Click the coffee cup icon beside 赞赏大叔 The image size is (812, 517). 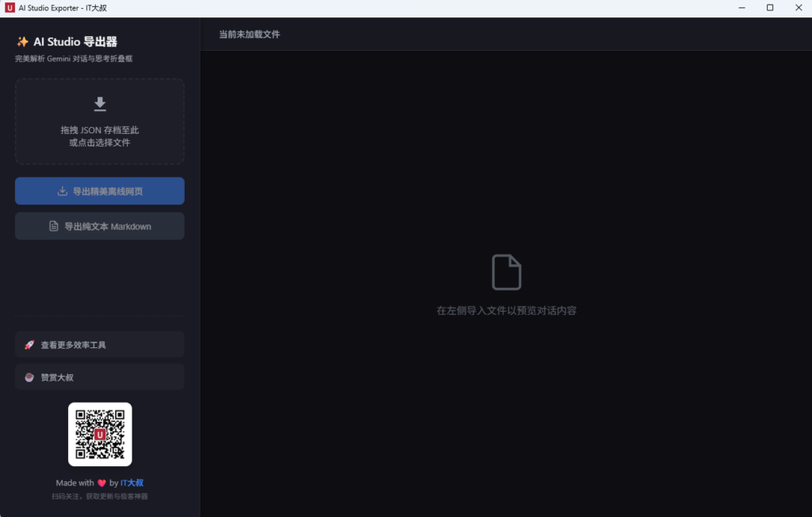tap(29, 377)
